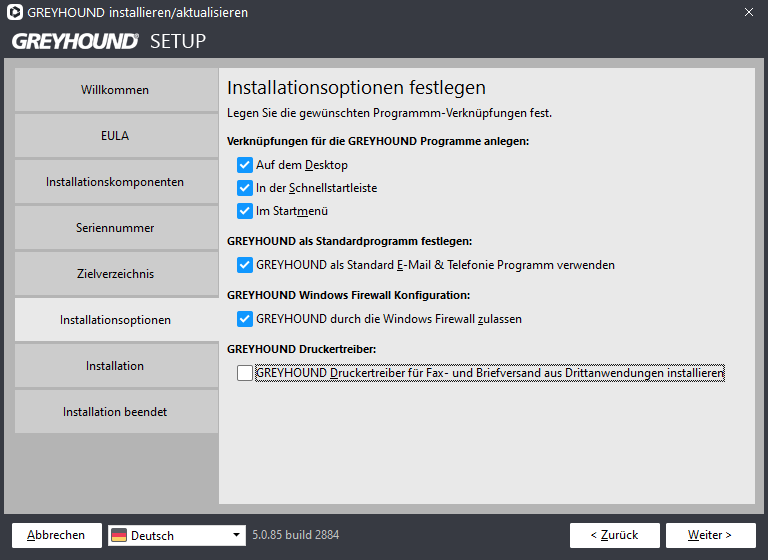The image size is (768, 560).
Task: Click the Abbrechen button
Action: (57, 535)
